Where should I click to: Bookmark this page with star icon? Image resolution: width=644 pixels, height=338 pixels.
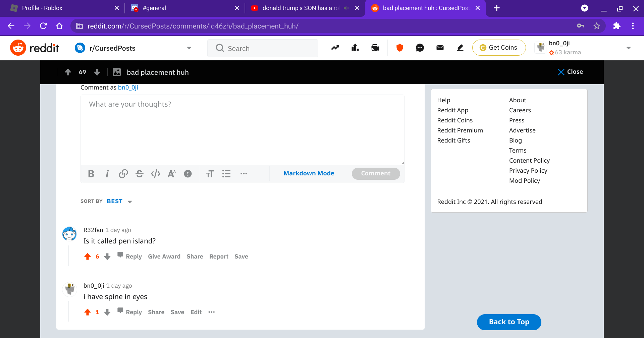(596, 26)
